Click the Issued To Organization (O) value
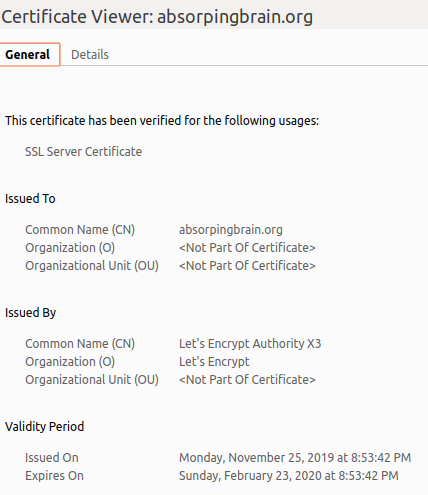Image resolution: width=428 pixels, height=495 pixels. click(x=247, y=248)
